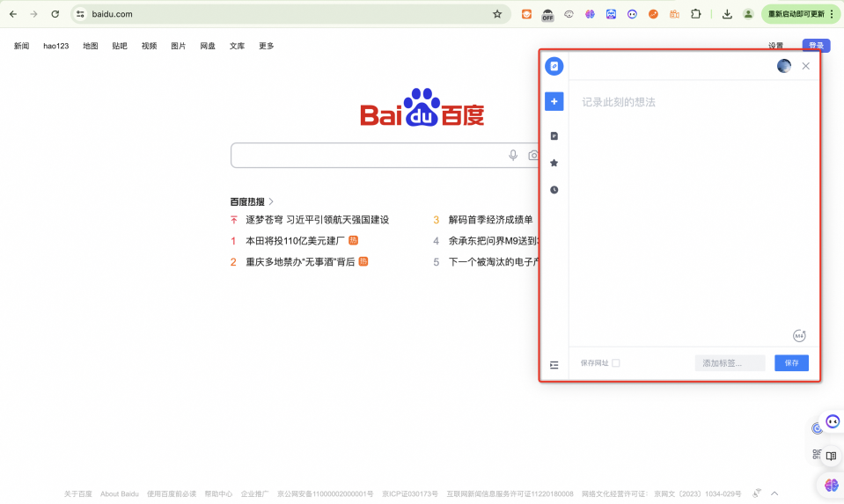The height and width of the screenshot is (504, 844).
Task: Click the relaunch-to-update button
Action: tap(796, 14)
